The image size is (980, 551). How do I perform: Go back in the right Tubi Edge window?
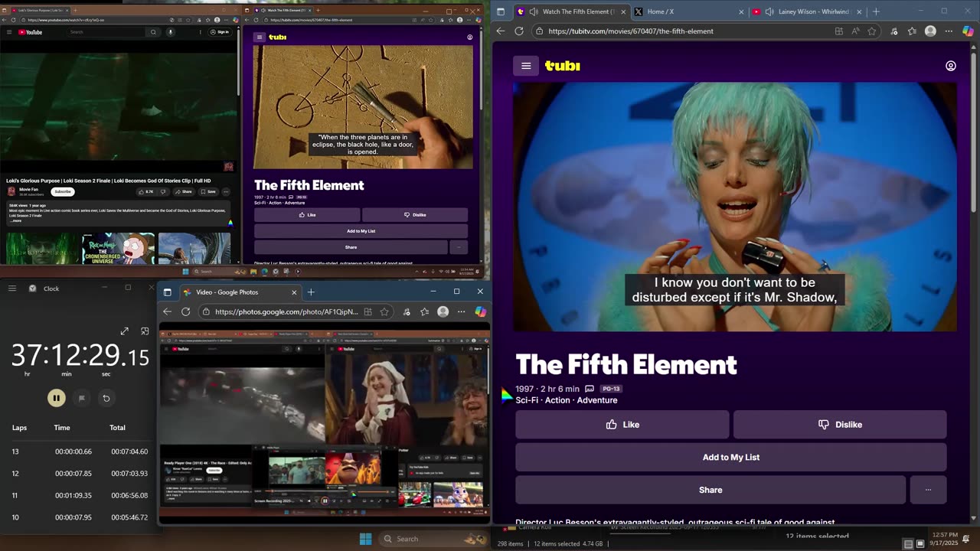501,31
